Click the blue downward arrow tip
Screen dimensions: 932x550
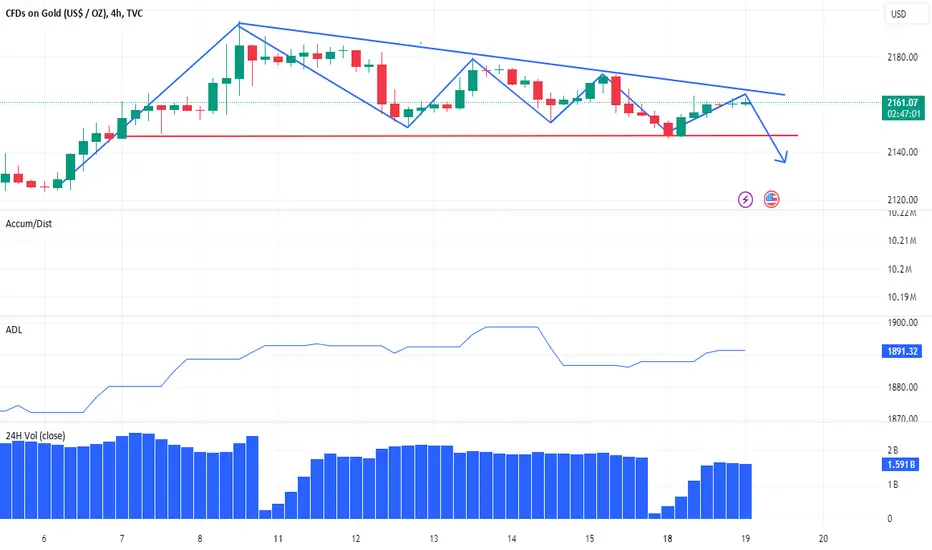pyautogui.click(x=784, y=159)
